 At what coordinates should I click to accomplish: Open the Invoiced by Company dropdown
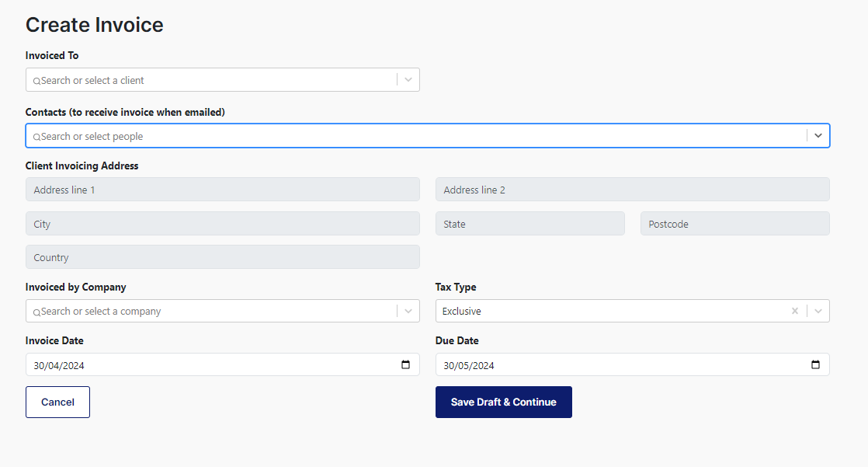click(x=408, y=311)
